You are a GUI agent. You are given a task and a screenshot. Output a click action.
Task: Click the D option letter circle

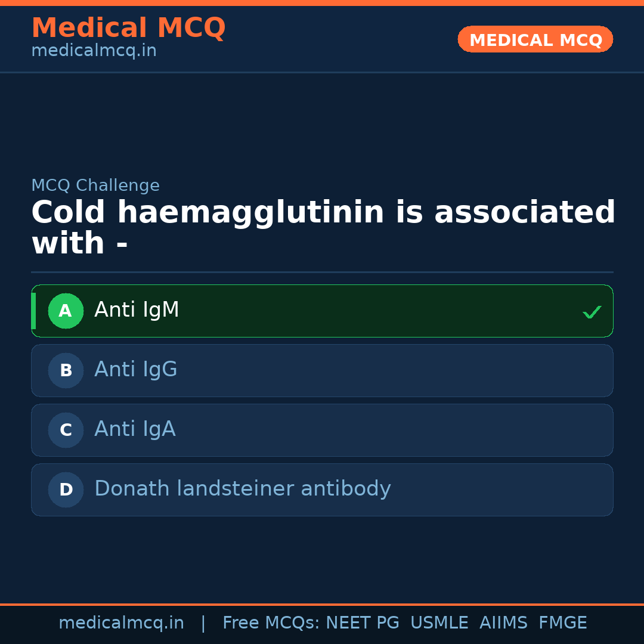click(x=66, y=490)
